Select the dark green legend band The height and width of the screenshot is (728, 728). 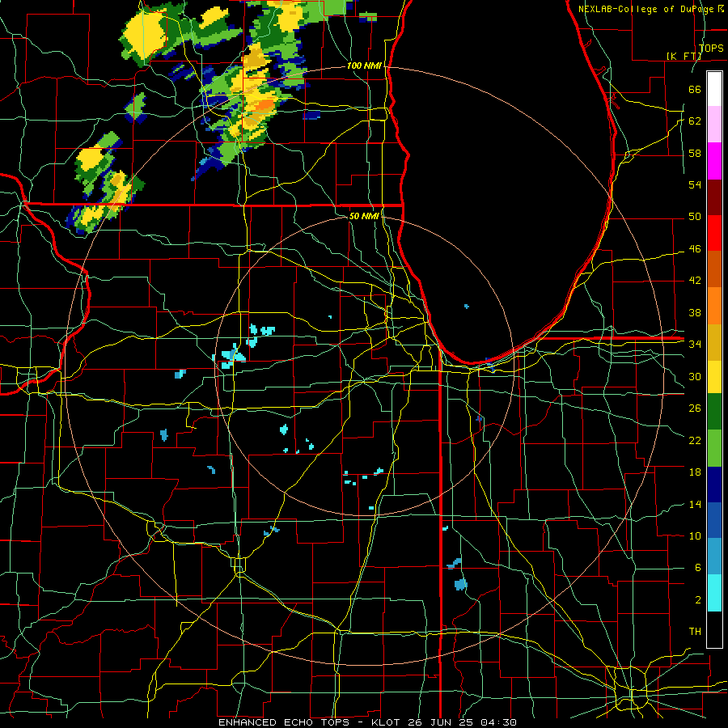714,412
